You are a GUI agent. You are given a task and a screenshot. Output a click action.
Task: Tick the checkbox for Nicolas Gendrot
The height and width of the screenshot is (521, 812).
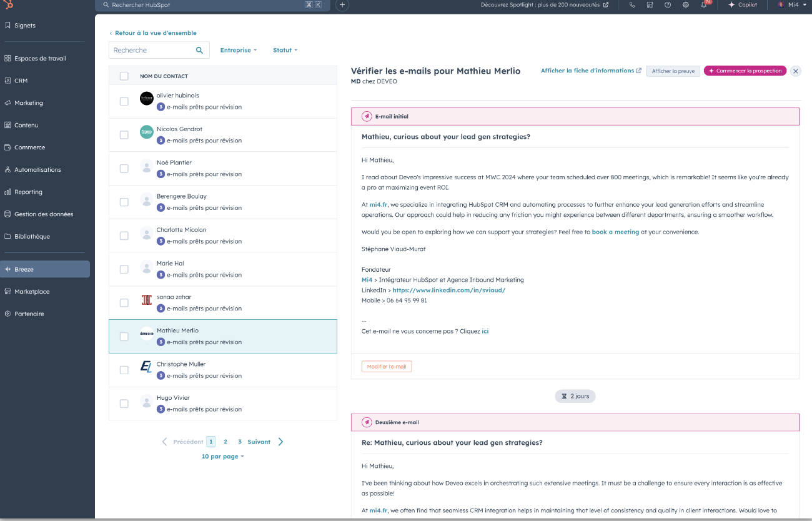click(124, 135)
